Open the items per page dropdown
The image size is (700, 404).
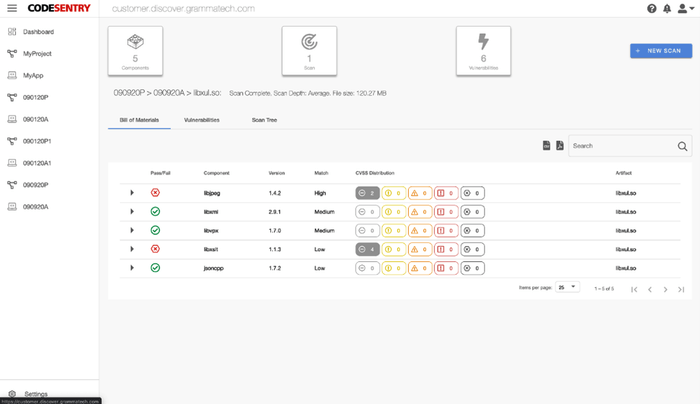[568, 288]
